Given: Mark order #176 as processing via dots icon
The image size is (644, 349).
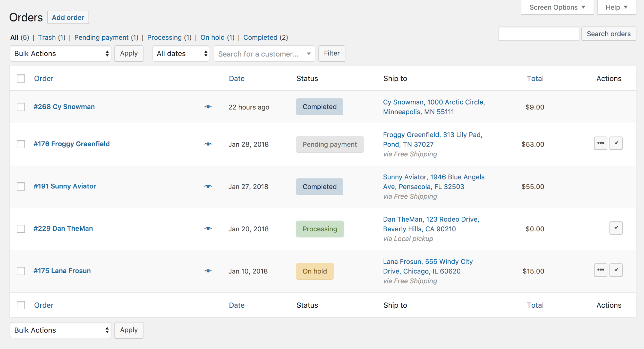Looking at the screenshot, I should click(x=600, y=143).
